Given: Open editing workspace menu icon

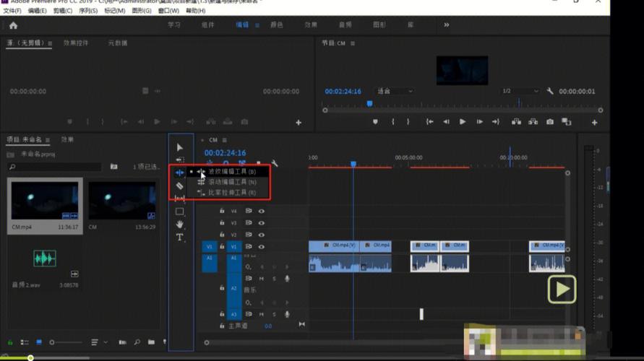Looking at the screenshot, I should pos(257,25).
